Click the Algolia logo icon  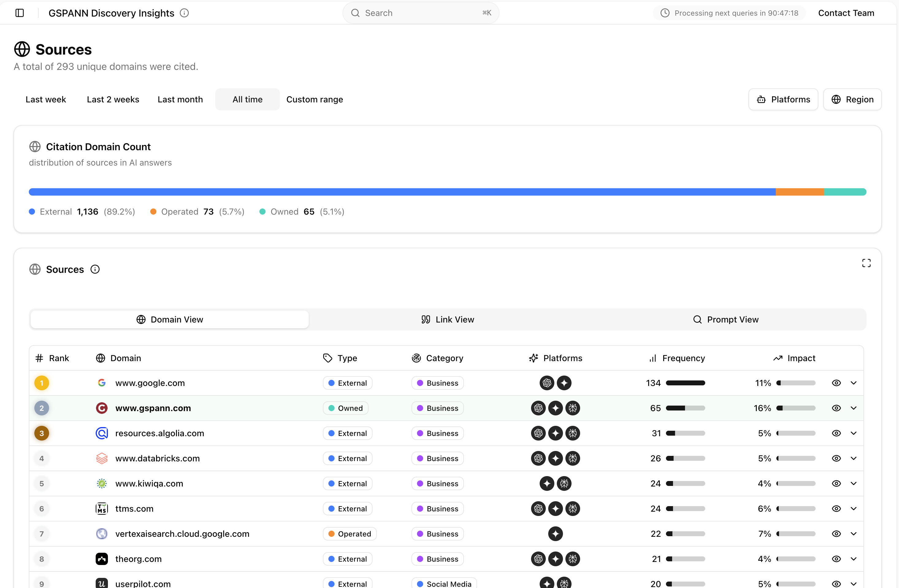(x=101, y=433)
